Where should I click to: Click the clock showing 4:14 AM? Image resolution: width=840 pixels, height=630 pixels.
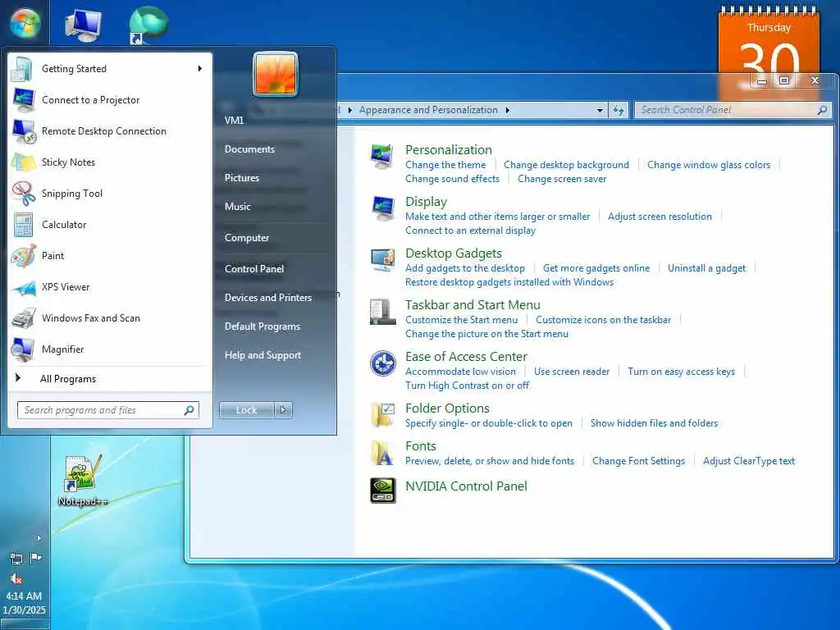(x=24, y=596)
